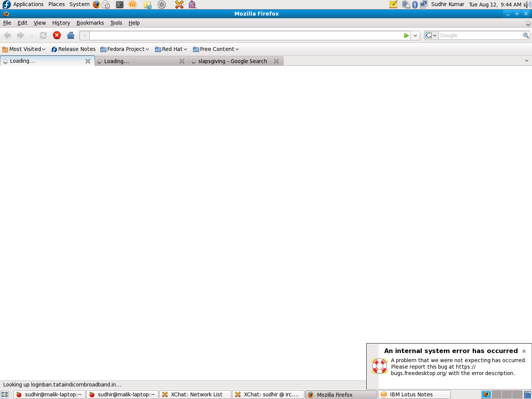Click the green Go arrow in address bar
This screenshot has height=399, width=532.
pos(406,35)
